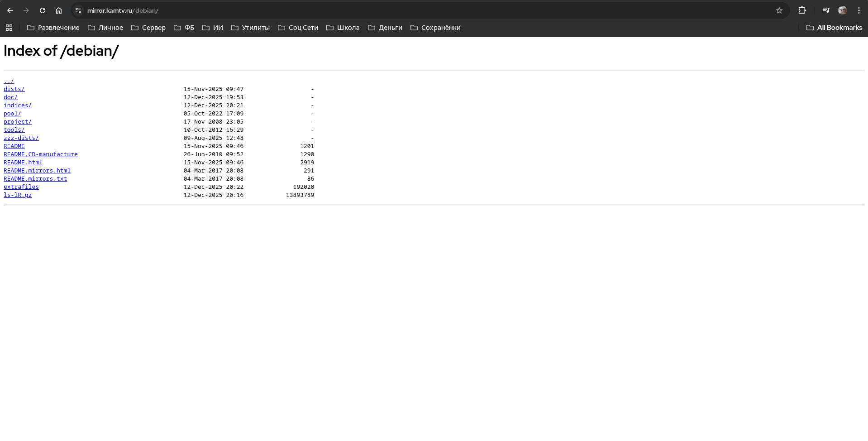Open the extrafiles file
Image resolution: width=868 pixels, height=441 pixels.
pyautogui.click(x=21, y=187)
